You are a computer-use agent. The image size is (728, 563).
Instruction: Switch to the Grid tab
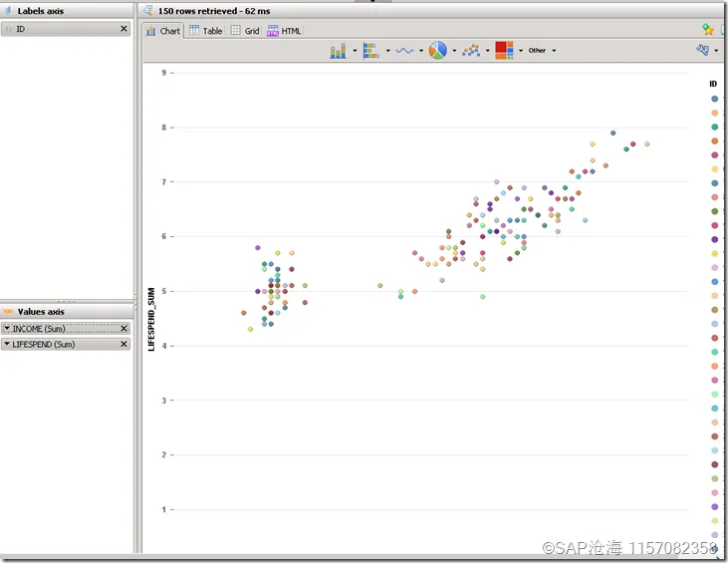pyautogui.click(x=245, y=31)
